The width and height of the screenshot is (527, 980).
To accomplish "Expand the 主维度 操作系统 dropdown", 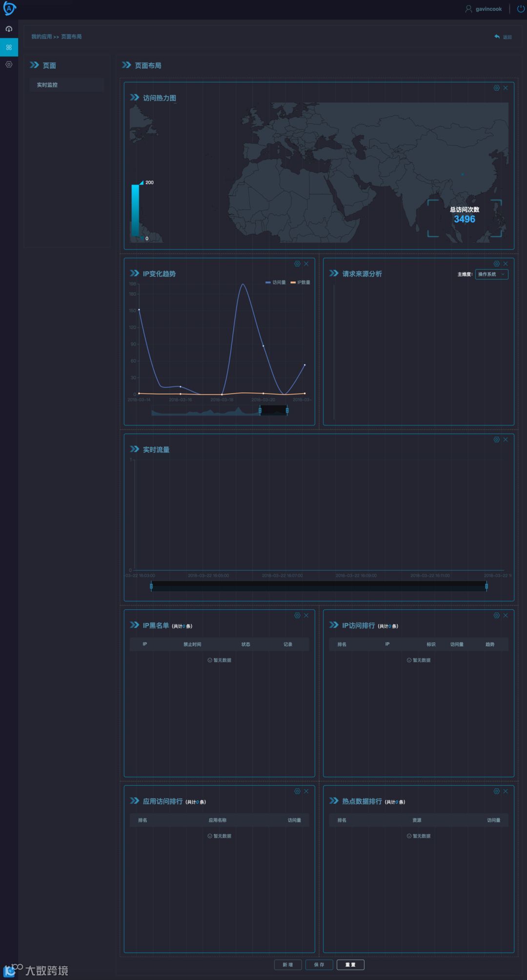I will (491, 274).
